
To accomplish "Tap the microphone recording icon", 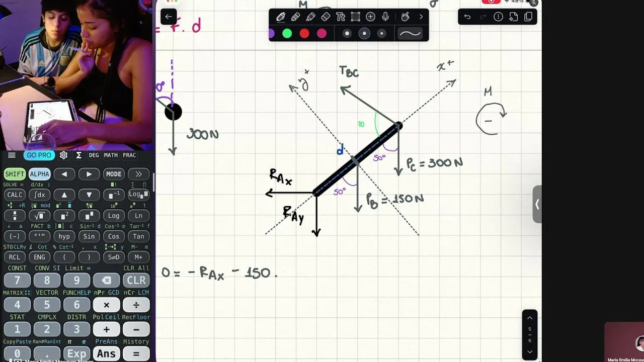I will point(385,17).
